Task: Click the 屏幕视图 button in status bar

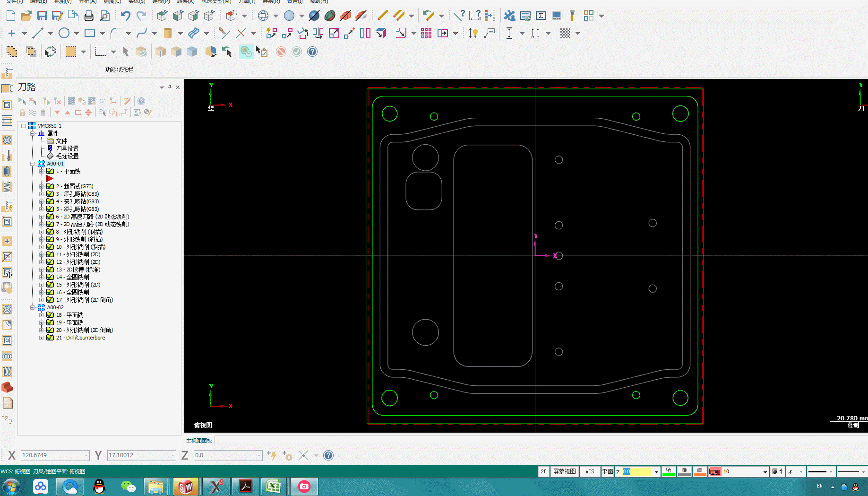Action: point(564,471)
